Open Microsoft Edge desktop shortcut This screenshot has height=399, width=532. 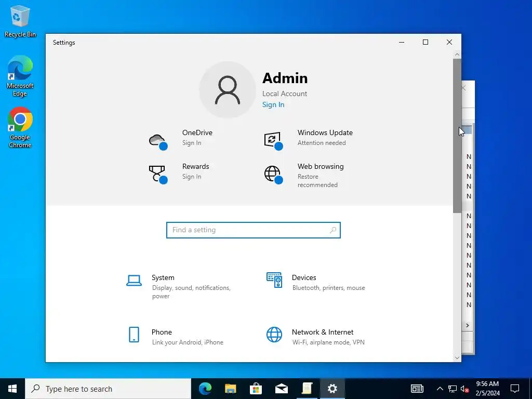point(20,76)
